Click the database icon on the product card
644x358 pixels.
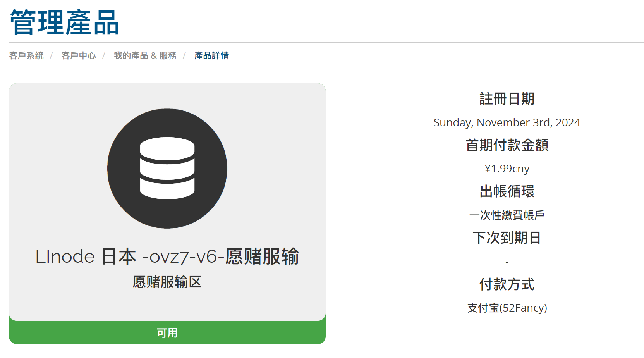tap(167, 168)
